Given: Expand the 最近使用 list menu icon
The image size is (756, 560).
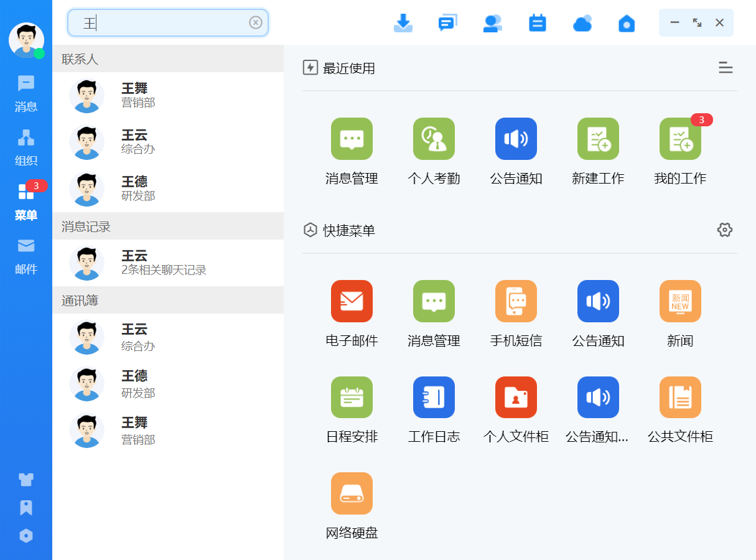Looking at the screenshot, I should tap(726, 68).
